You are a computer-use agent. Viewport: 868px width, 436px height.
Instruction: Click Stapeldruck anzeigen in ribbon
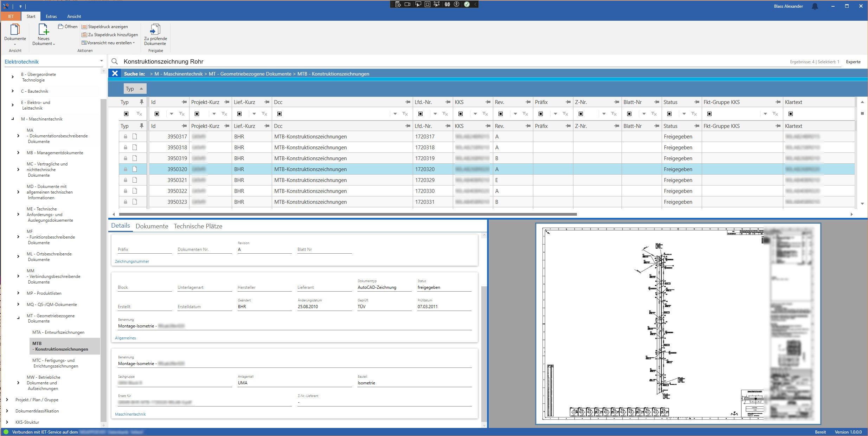click(x=105, y=27)
